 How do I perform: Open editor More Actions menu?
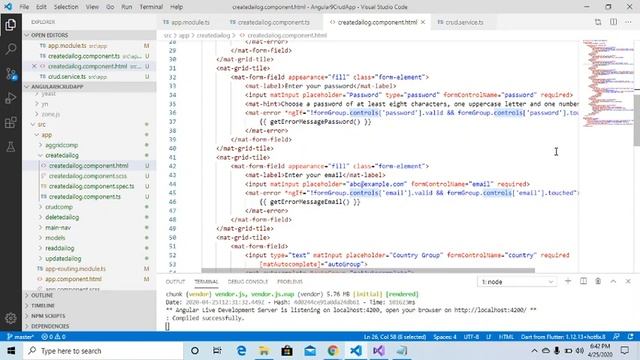coord(628,22)
